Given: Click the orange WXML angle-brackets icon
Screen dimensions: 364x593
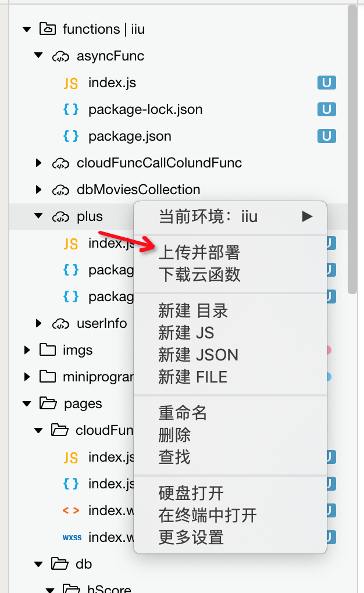Looking at the screenshot, I should coord(71,510).
